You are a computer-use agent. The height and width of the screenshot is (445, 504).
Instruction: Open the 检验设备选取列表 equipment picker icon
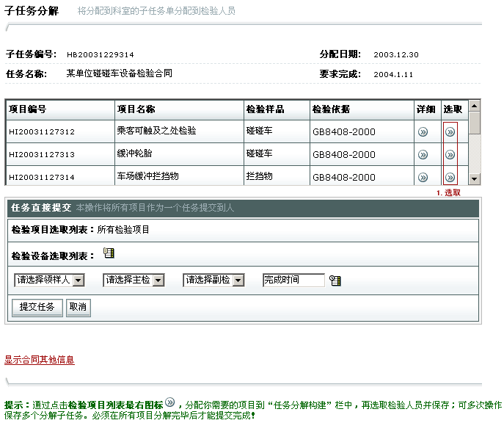click(x=109, y=253)
